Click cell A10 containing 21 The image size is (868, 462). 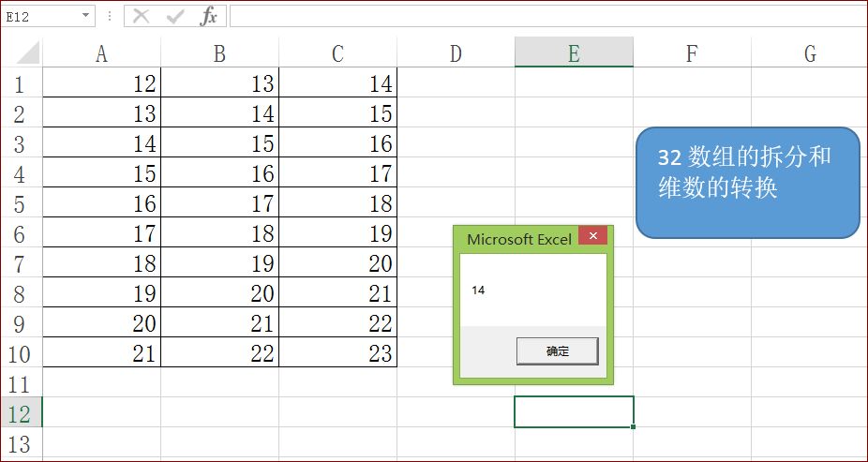click(x=101, y=352)
